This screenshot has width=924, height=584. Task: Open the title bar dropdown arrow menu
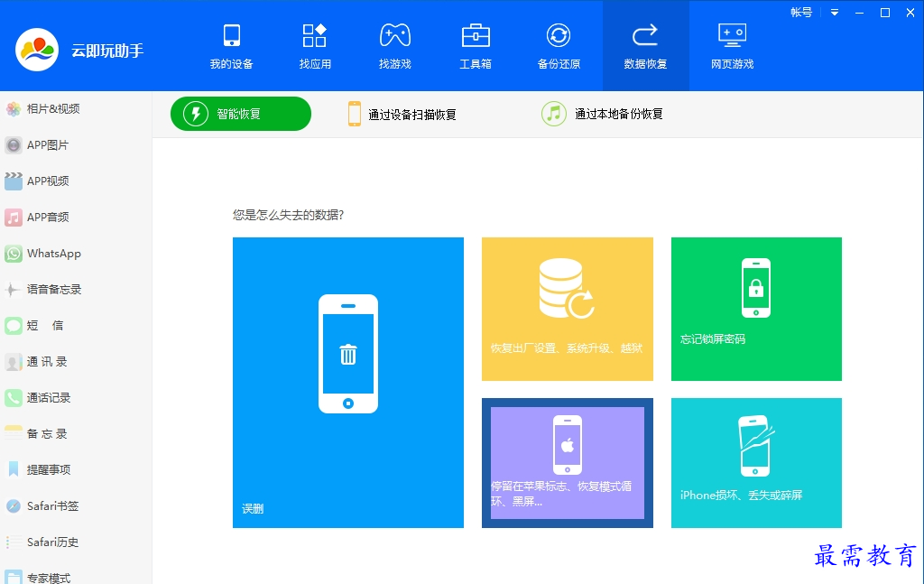(x=835, y=13)
